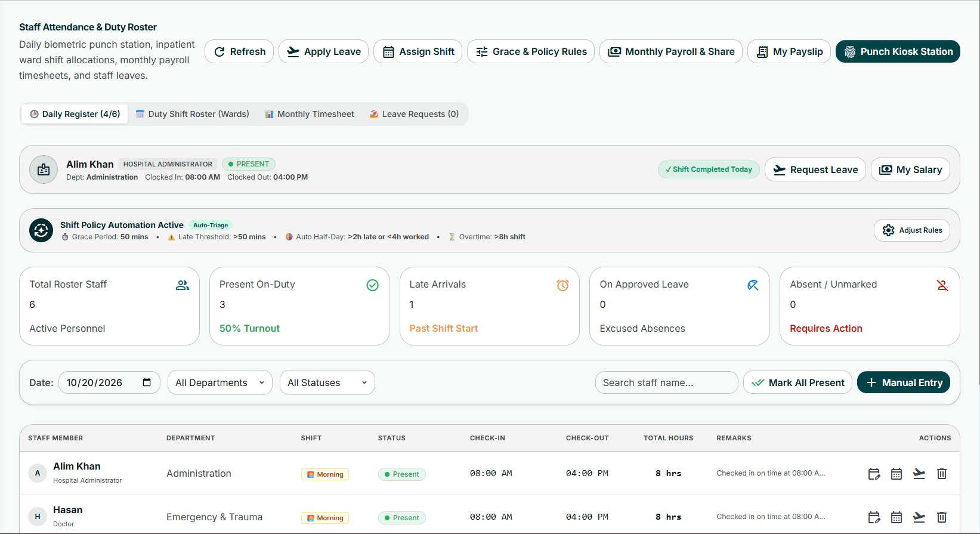The height and width of the screenshot is (534, 980).
Task: Delete Alim Khan's attendance row with trash icon
Action: (x=942, y=474)
